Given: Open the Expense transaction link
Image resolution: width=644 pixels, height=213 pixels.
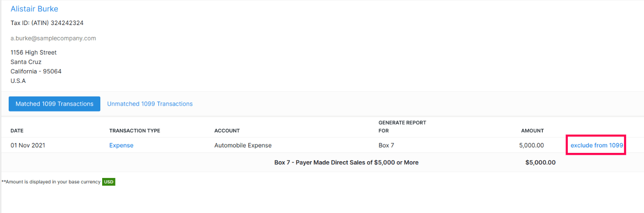Looking at the screenshot, I should tap(121, 146).
